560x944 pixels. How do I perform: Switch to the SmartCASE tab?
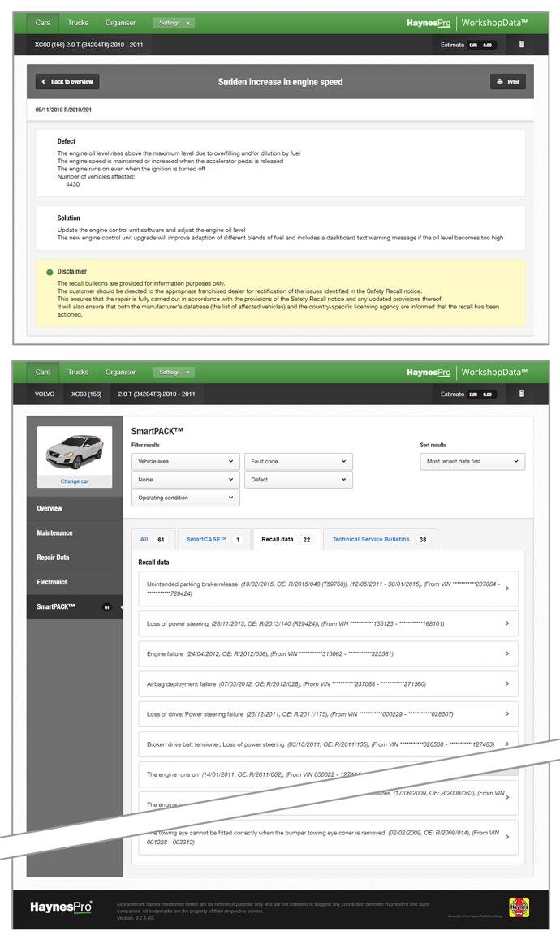(213, 540)
